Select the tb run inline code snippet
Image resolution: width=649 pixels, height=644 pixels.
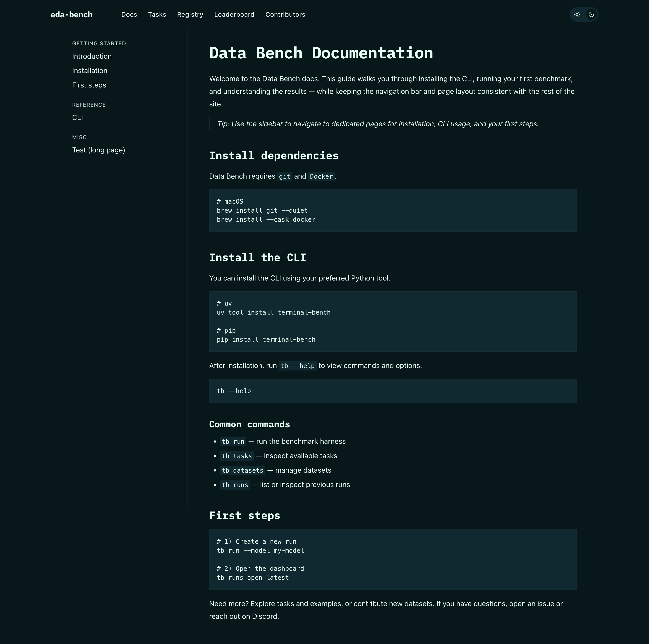coord(233,441)
